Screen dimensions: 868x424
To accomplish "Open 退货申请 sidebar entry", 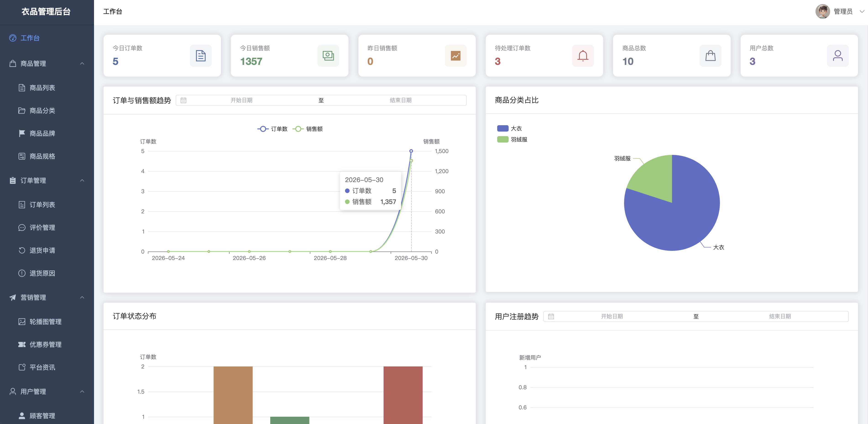I will coord(47,250).
